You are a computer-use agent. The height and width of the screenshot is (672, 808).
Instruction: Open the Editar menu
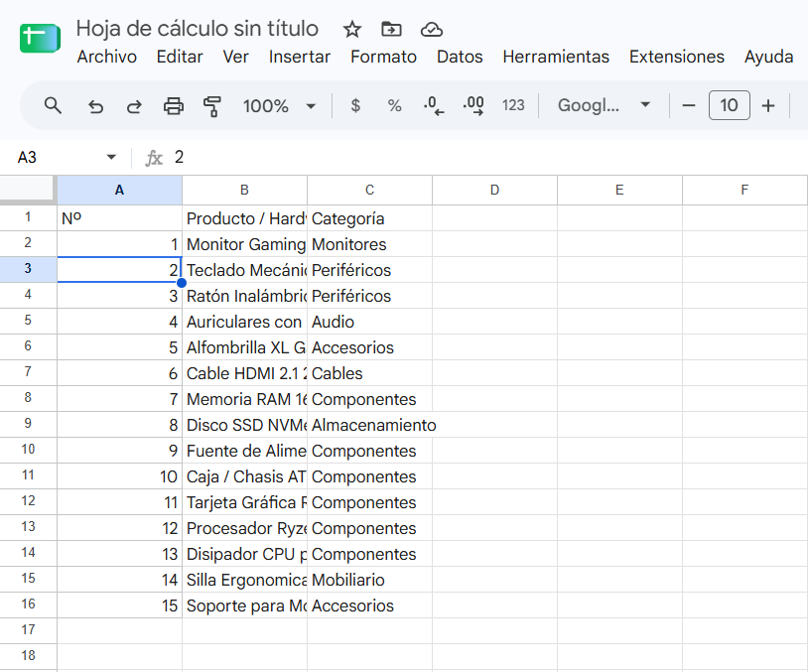tap(180, 57)
